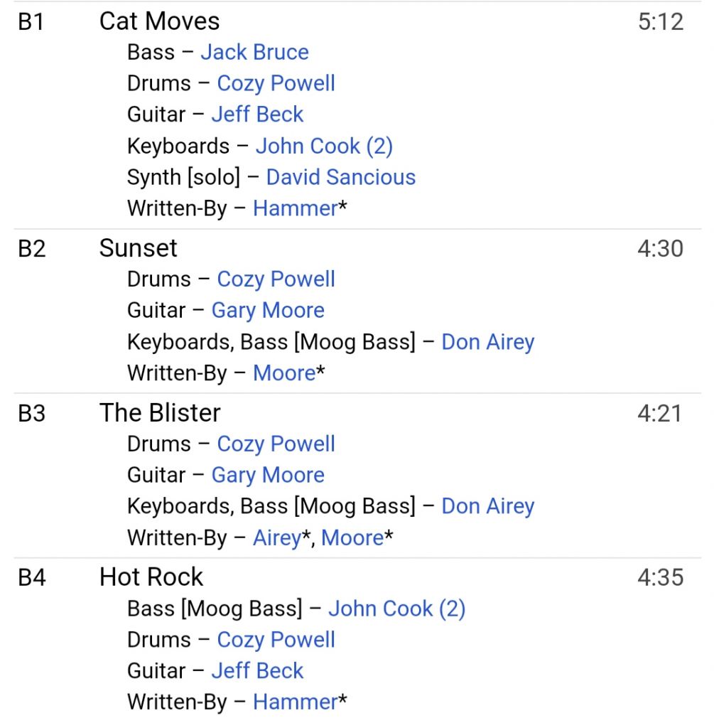Open Don Airey under The Blister

[488, 506]
